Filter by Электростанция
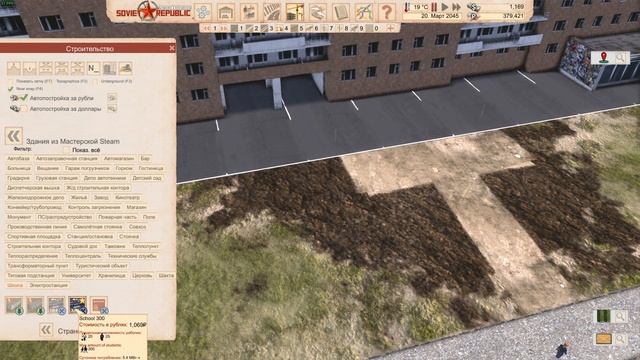The image size is (640, 360). click(x=49, y=285)
